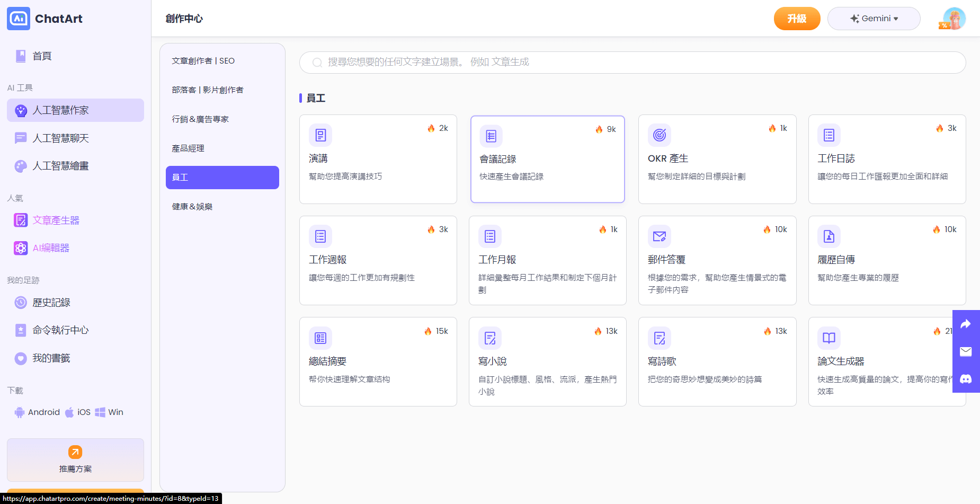Download the Android app
The height and width of the screenshot is (504, 980).
point(37,412)
